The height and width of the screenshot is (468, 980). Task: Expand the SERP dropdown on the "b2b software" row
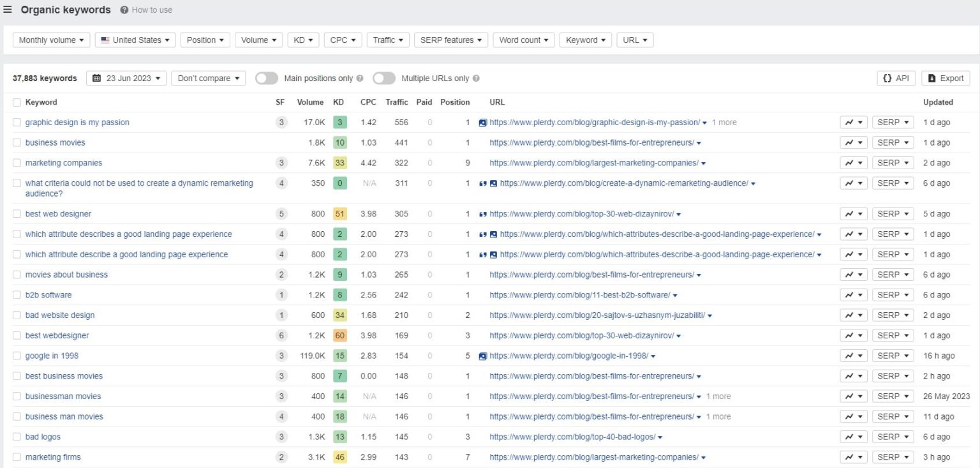tap(893, 294)
